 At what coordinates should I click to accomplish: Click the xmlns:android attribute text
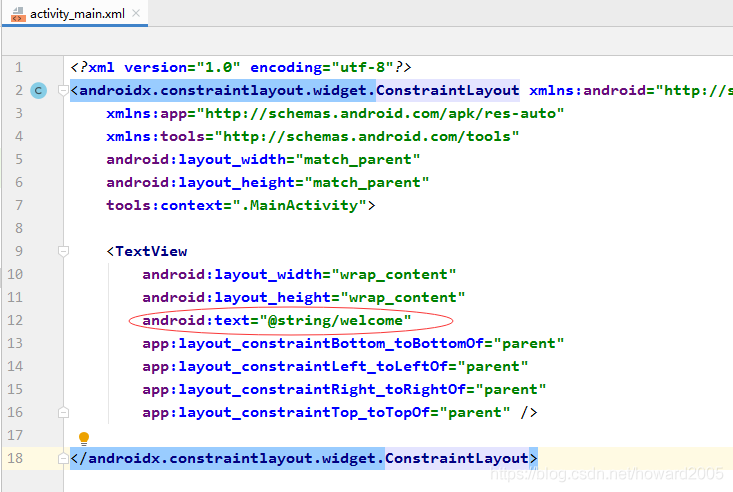tap(631, 90)
